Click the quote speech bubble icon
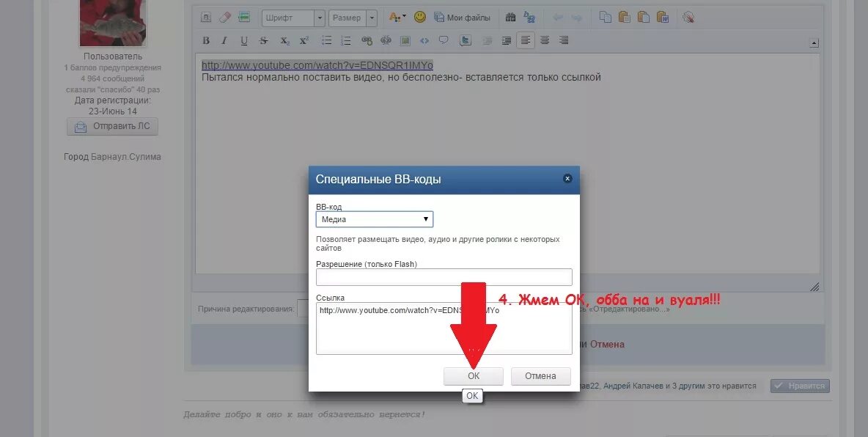 tap(444, 40)
